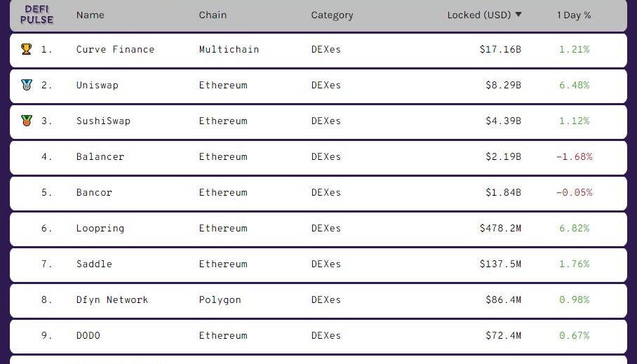The height and width of the screenshot is (364, 637).
Task: Click the DeFi Pulse logo
Action: pos(36,15)
